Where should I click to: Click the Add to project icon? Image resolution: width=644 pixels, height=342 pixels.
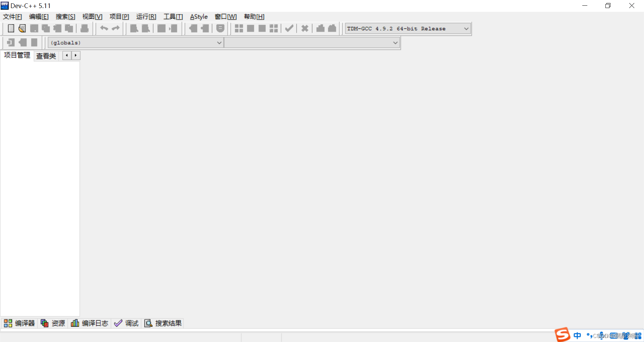pyautogui.click(x=193, y=28)
